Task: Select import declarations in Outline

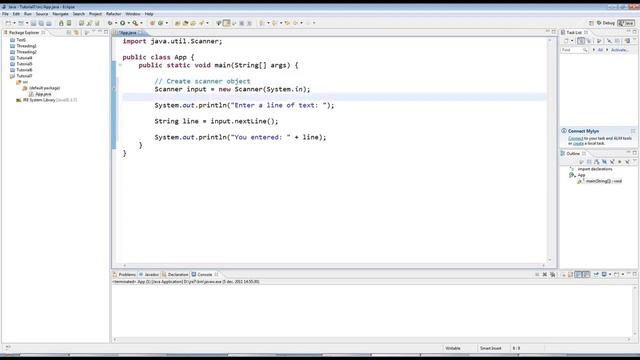Action: [594, 169]
